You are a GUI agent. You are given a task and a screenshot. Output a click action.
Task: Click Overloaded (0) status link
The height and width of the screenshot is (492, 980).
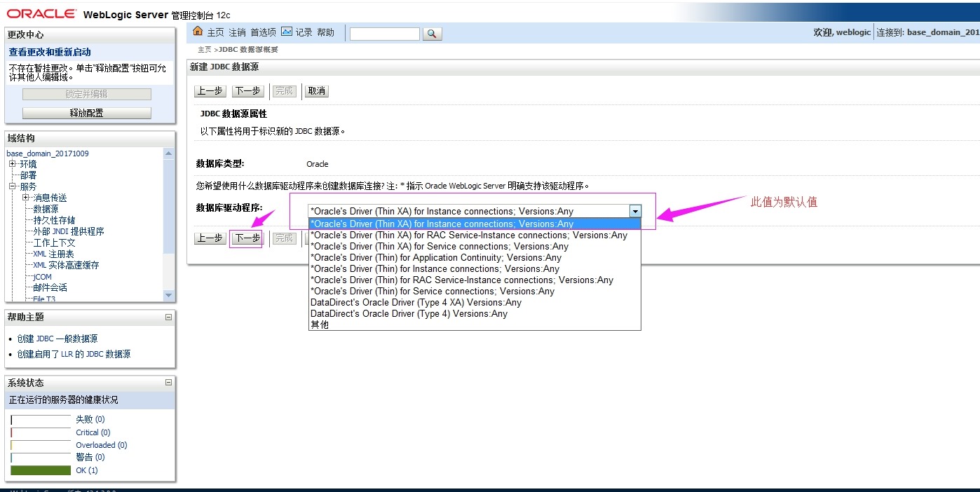pos(102,445)
